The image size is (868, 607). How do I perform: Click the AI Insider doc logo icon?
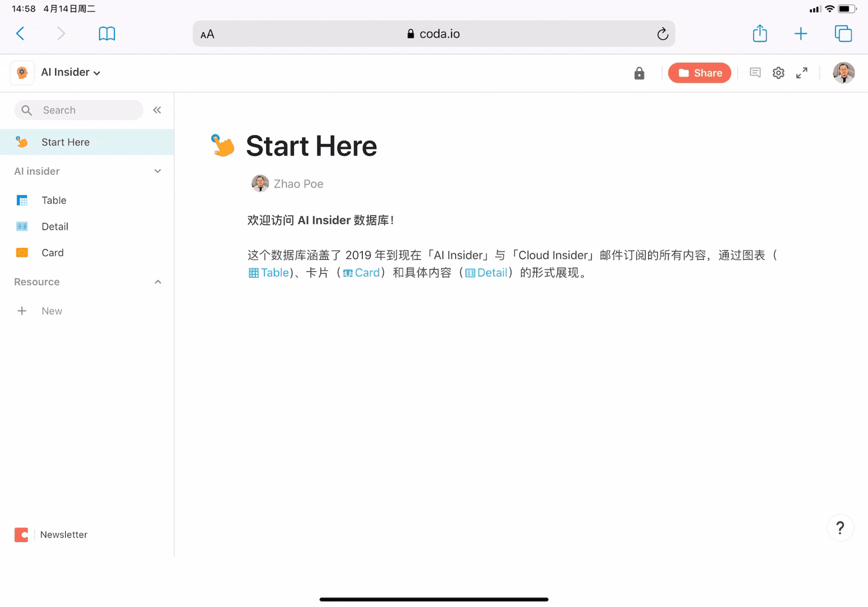tap(22, 72)
